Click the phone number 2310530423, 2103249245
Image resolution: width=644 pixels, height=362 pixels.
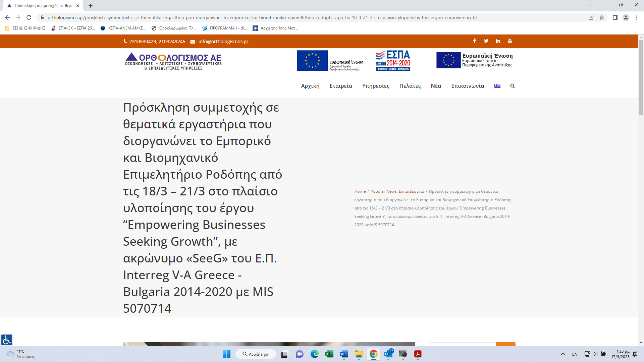[157, 42]
